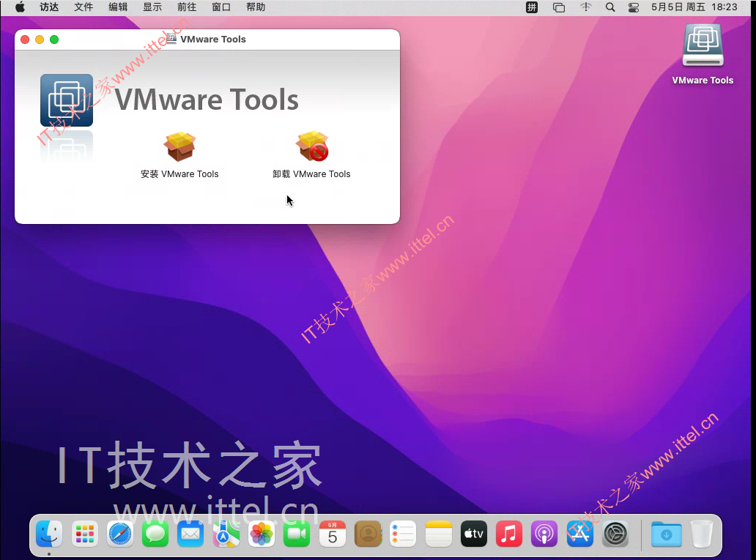
Task: Open Music from the Dock
Action: pyautogui.click(x=509, y=534)
